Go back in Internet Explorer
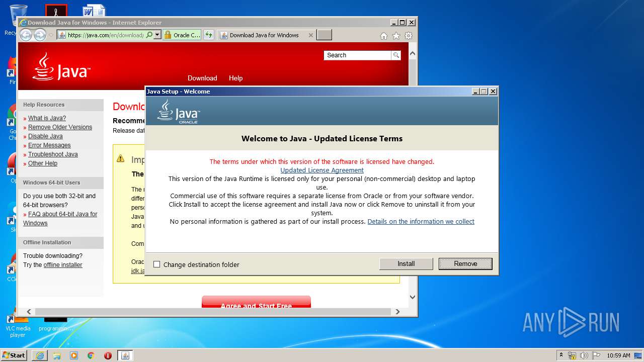This screenshot has width=644, height=362. (x=26, y=35)
